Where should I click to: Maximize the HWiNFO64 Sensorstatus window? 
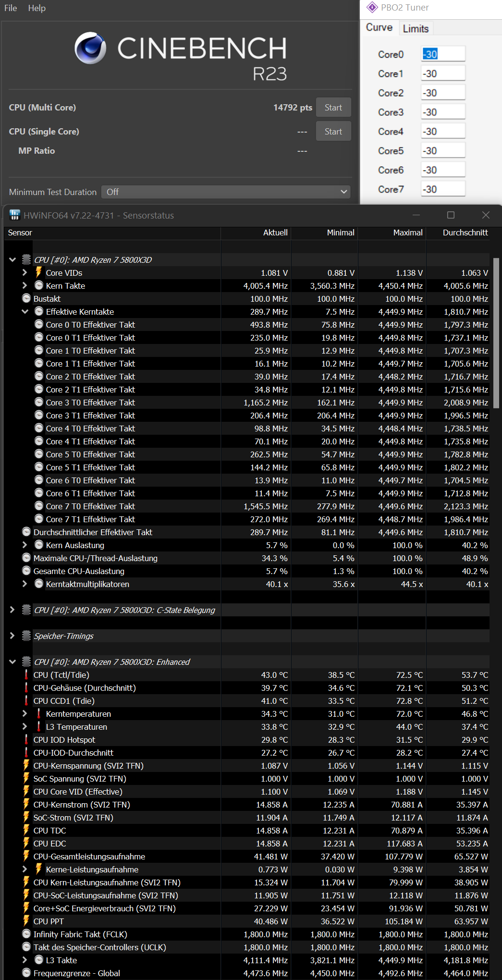(x=451, y=215)
